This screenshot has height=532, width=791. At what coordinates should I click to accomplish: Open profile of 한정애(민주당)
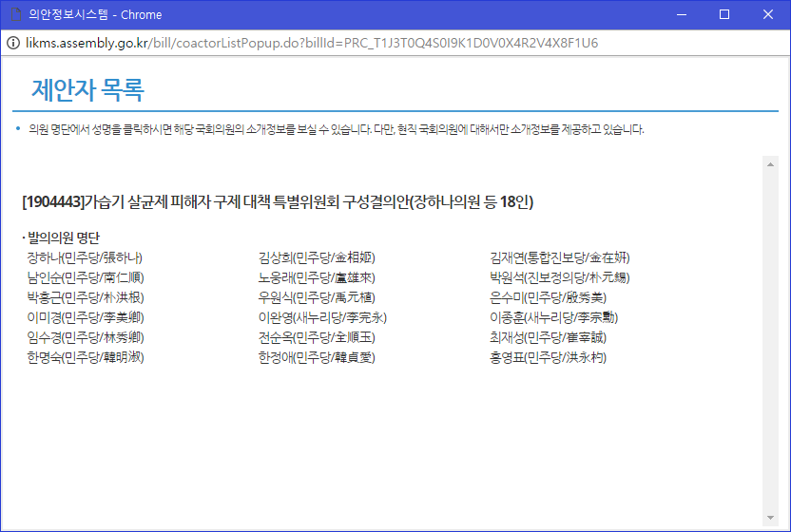pos(317,357)
